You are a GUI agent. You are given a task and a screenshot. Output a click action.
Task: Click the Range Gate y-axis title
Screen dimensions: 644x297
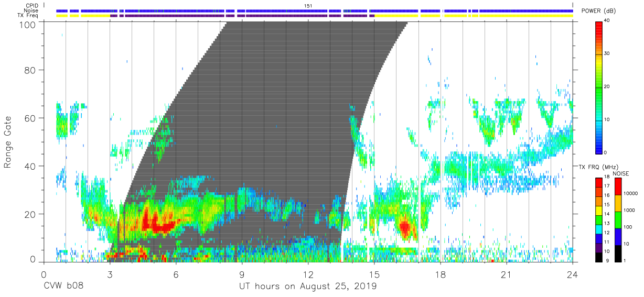[x=8, y=142]
